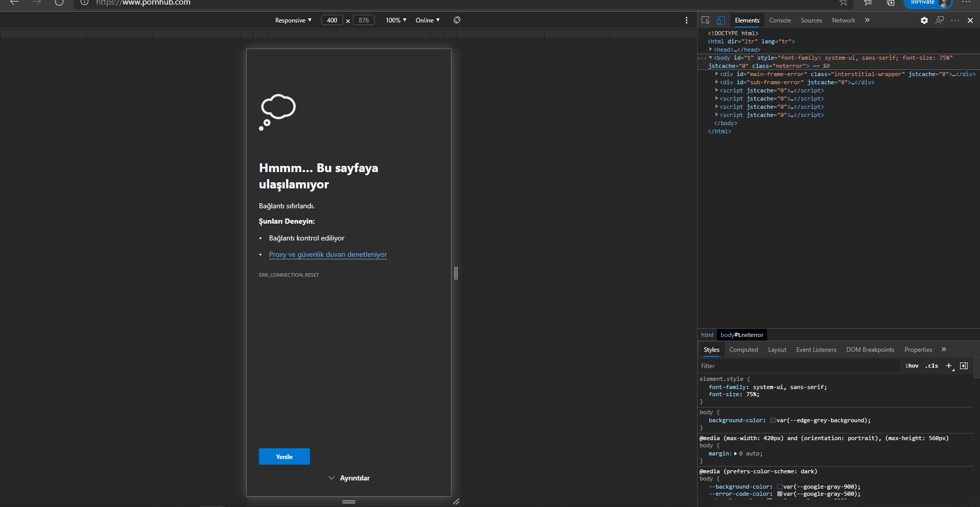Screen dimensions: 980x507
Task: View site information icon in address bar
Action: click(x=85, y=3)
